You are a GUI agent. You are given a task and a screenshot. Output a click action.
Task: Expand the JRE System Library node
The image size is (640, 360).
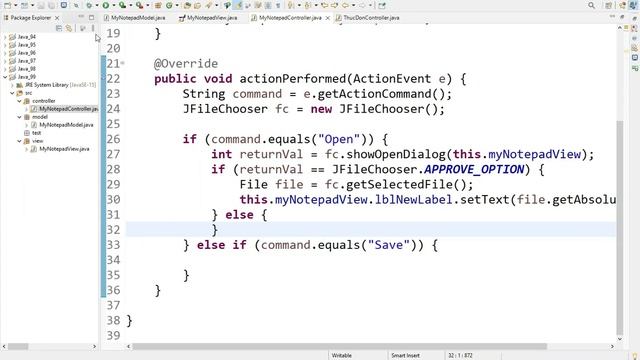coord(12,85)
